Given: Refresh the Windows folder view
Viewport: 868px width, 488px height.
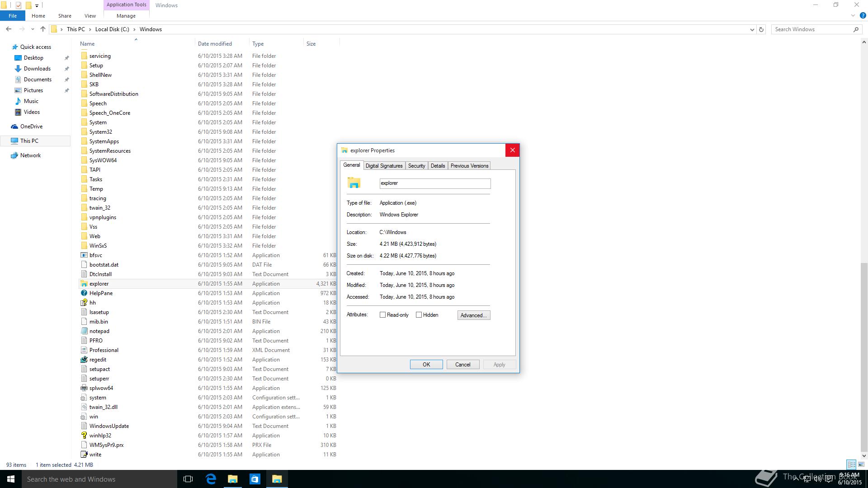Looking at the screenshot, I should click(x=761, y=29).
